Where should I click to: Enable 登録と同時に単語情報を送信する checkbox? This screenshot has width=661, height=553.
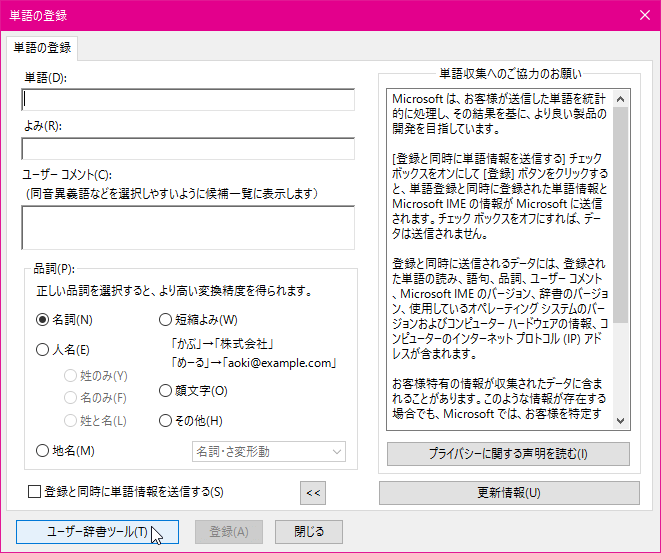pyautogui.click(x=34, y=491)
